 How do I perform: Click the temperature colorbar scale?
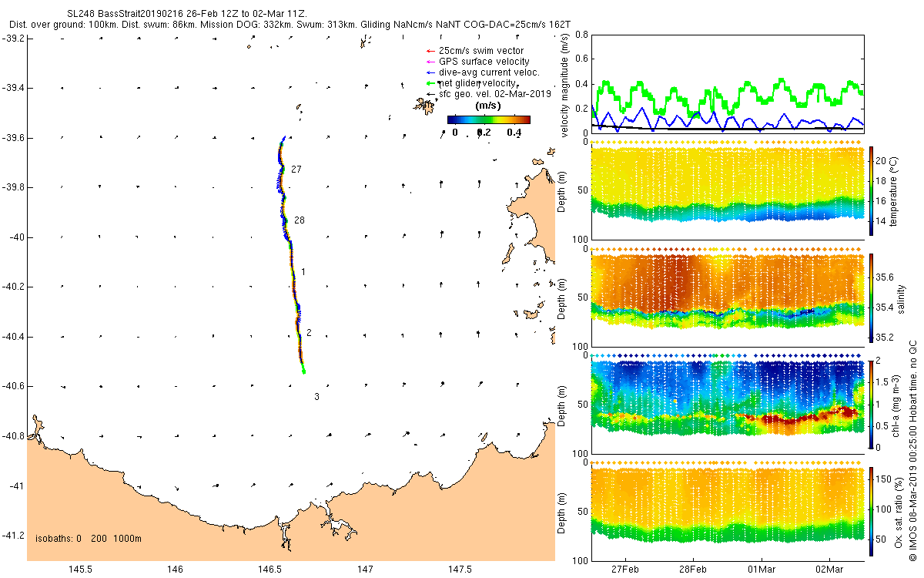tap(872, 190)
